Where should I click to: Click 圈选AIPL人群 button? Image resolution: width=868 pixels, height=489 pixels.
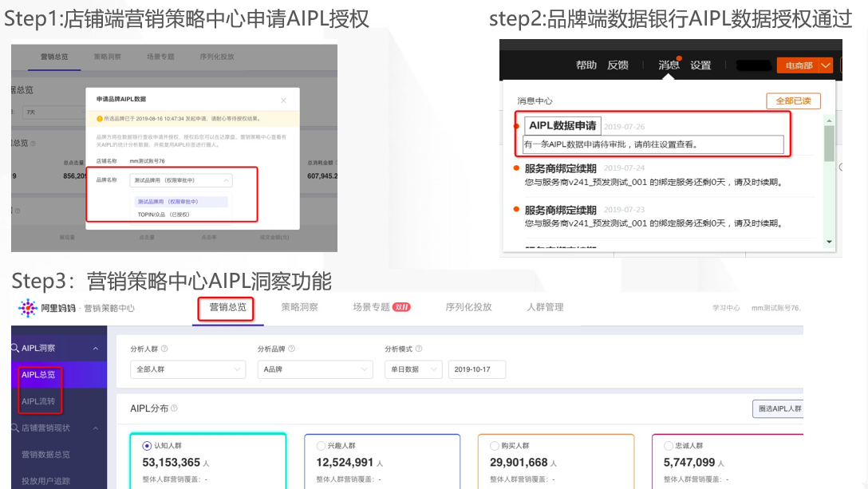[779, 408]
